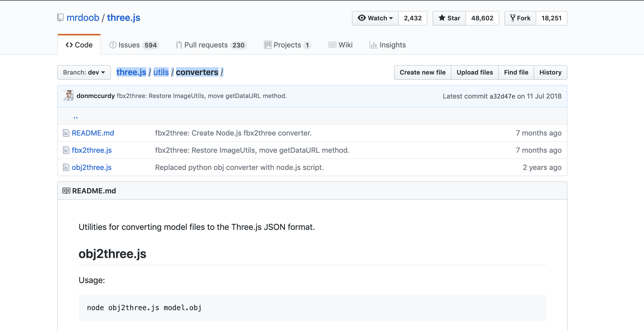Go to three.js root in the breadcrumb
This screenshot has width=644, height=331.
131,72
